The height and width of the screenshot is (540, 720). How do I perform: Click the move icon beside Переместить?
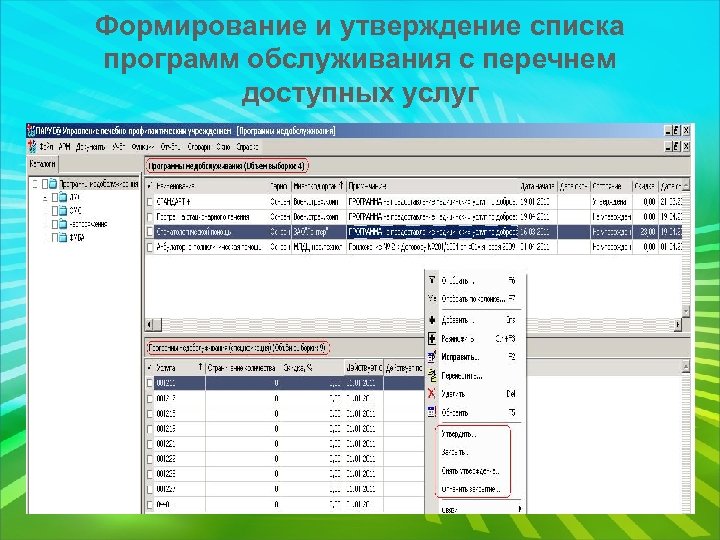click(432, 376)
